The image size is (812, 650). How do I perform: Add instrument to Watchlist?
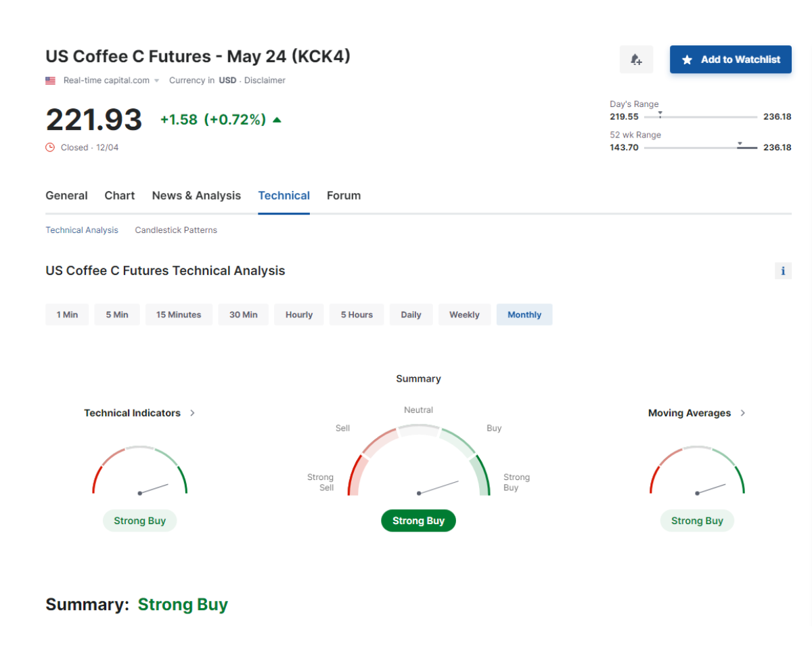(731, 60)
